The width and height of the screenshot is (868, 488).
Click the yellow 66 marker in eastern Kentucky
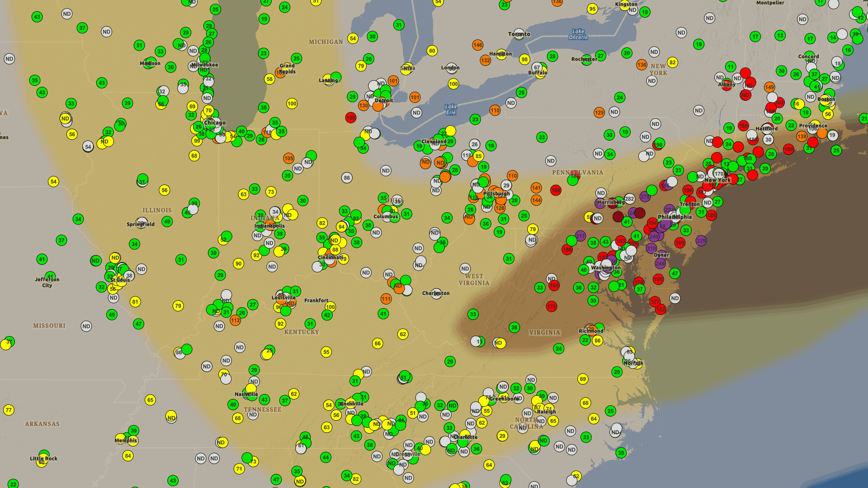tap(378, 343)
